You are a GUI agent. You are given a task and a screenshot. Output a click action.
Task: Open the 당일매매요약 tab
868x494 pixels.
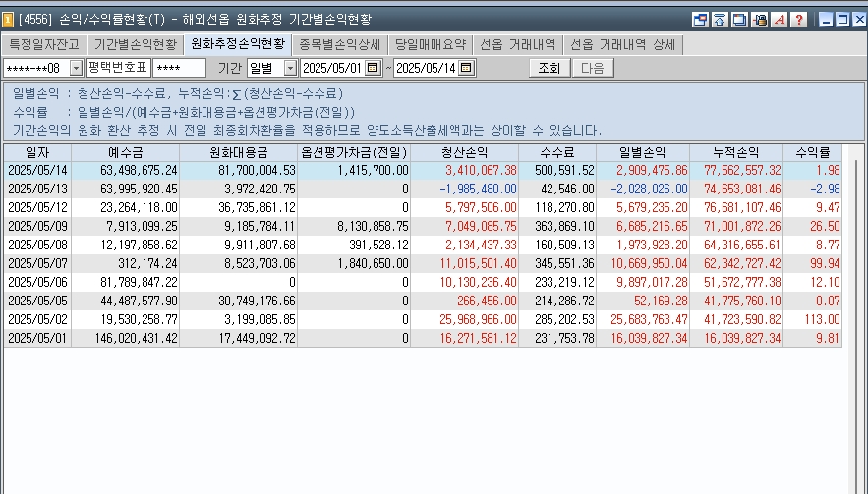coord(431,45)
